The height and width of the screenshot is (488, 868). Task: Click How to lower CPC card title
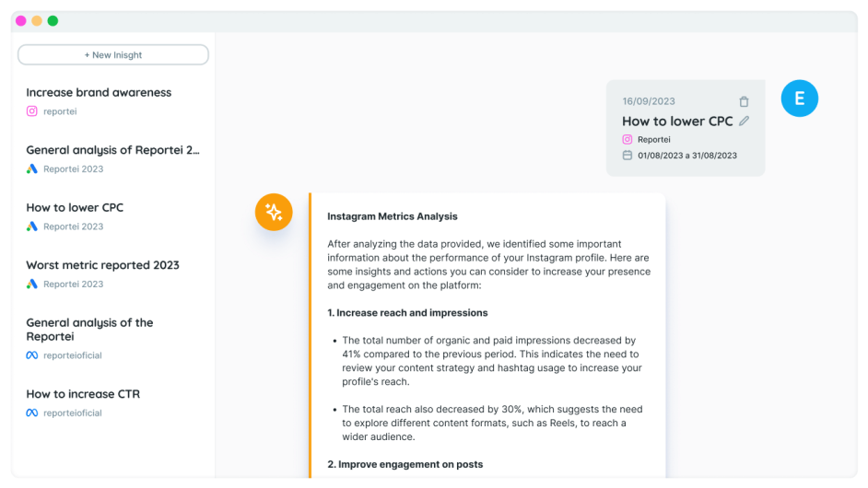point(677,122)
